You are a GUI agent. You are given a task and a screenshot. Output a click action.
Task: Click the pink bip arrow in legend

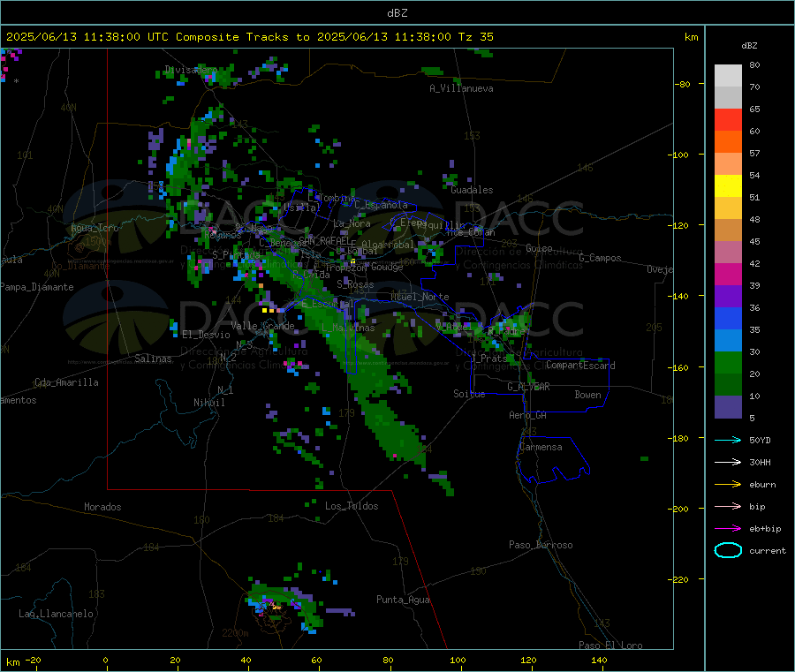point(728,506)
